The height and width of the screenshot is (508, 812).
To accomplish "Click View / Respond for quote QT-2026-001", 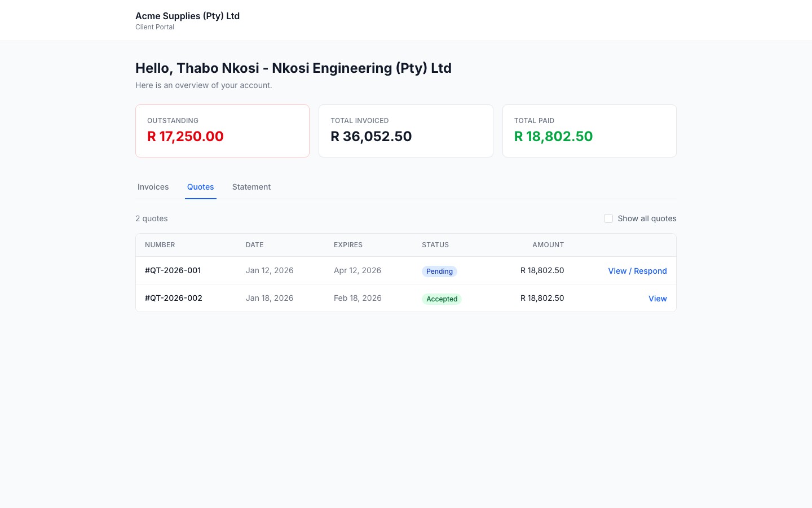I will 637,271.
